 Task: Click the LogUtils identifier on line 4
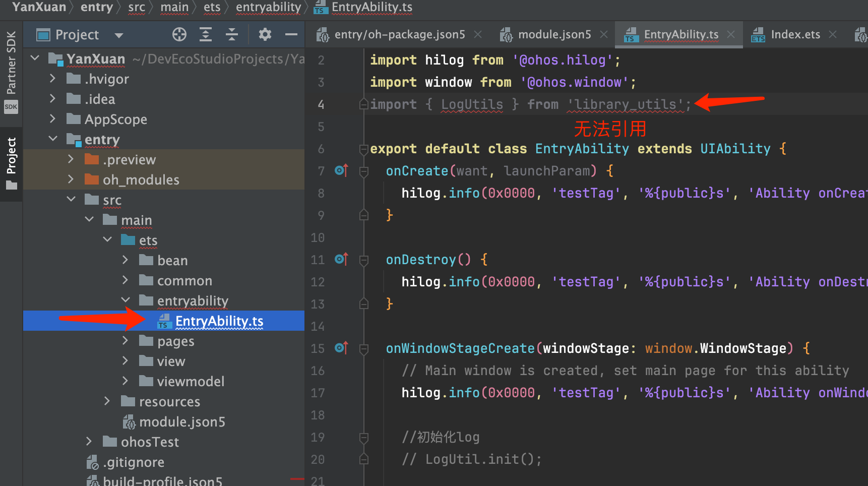472,104
